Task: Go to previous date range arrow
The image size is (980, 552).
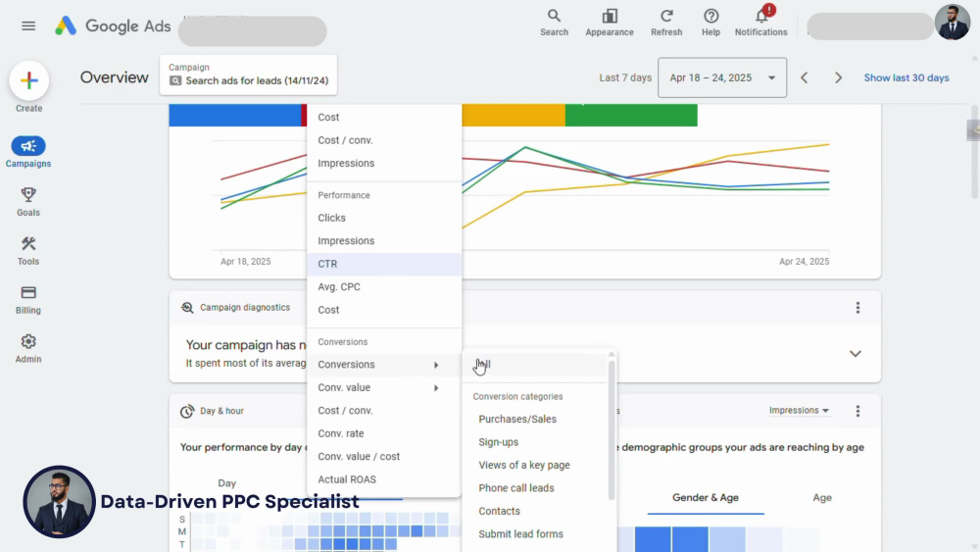Action: pos(805,78)
